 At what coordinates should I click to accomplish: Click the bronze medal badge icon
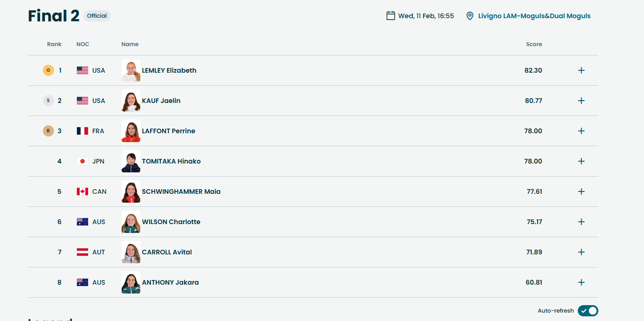(x=48, y=131)
